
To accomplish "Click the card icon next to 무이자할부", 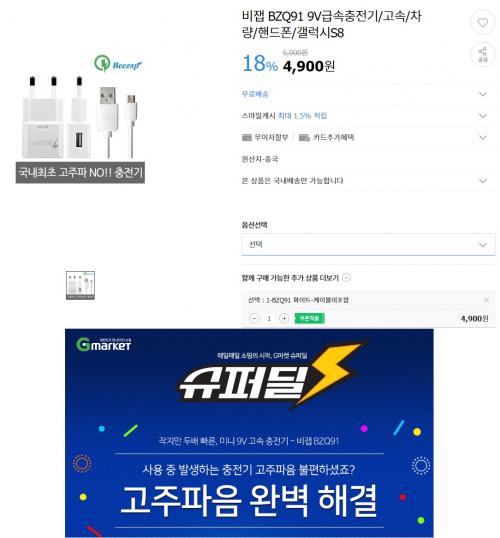I will pyautogui.click(x=247, y=138).
